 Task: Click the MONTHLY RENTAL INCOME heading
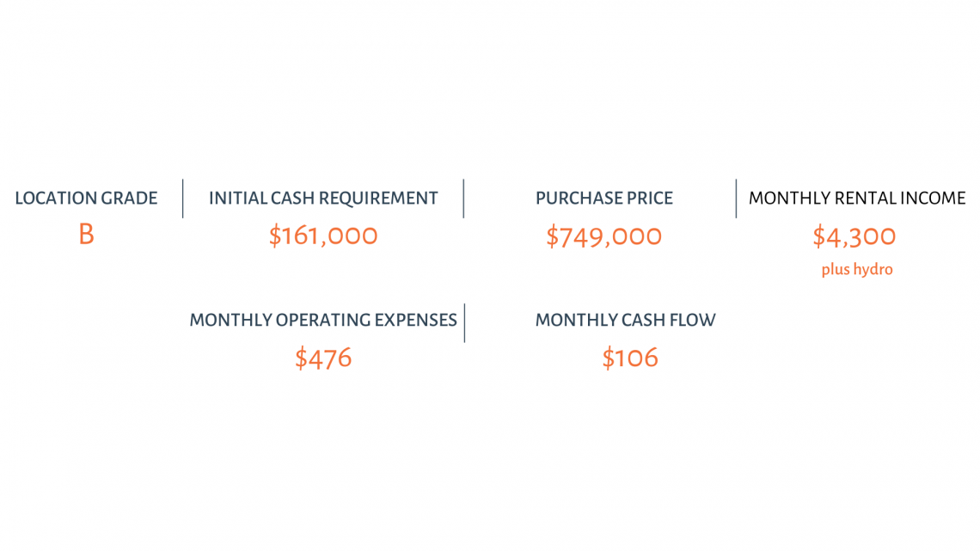[x=857, y=198]
